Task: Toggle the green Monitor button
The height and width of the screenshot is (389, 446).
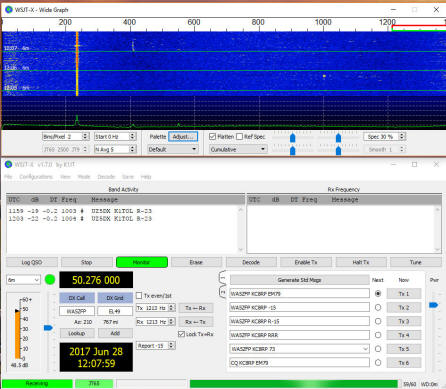Action: point(142,262)
